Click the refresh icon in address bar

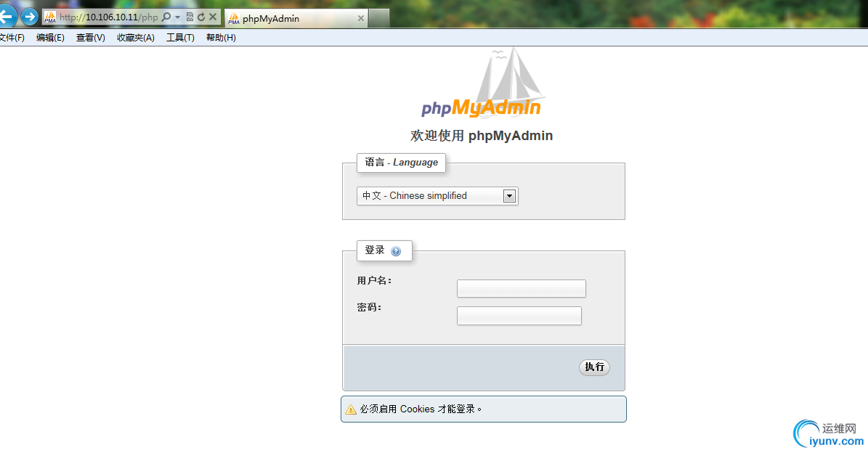click(x=201, y=17)
